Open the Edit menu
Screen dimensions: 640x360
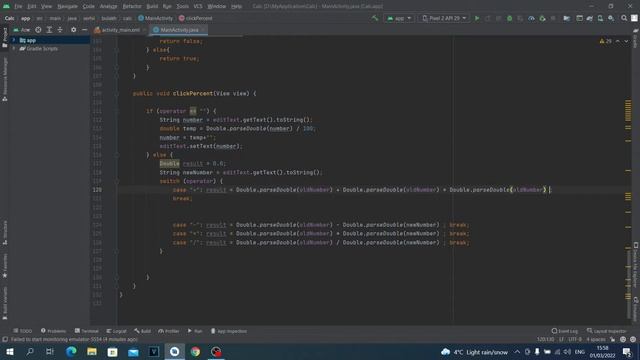point(32,6)
